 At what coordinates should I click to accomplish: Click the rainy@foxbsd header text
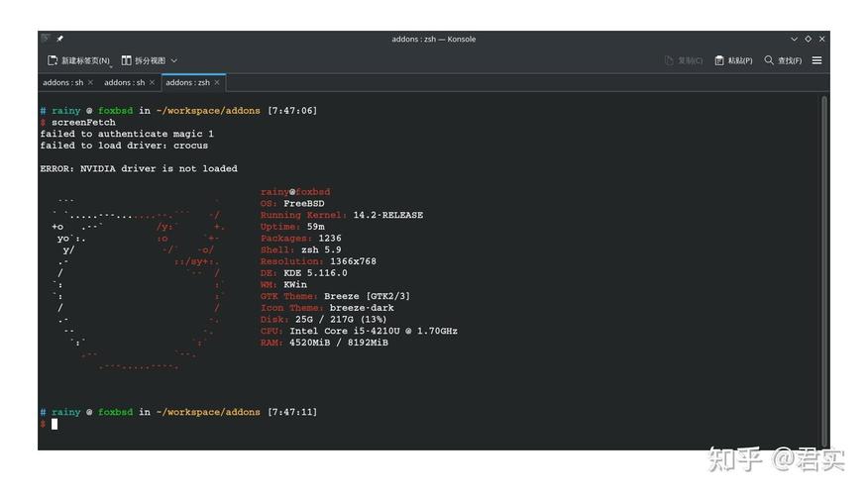tap(295, 192)
